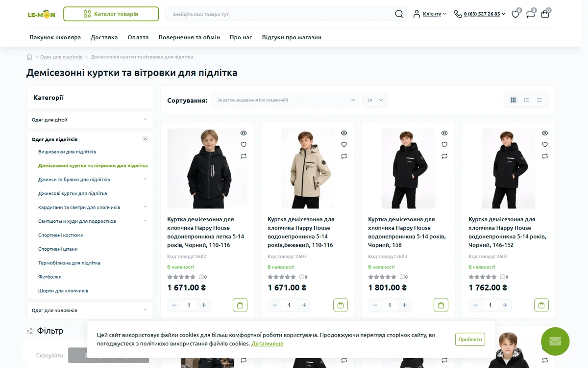588x368 pixels.
Task: Click the search magnifier icon
Action: [x=399, y=14]
